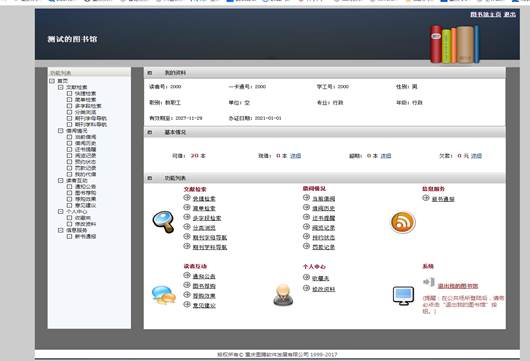Click the bald person personal center icon
Screen dimensions: 530x361
283,295
